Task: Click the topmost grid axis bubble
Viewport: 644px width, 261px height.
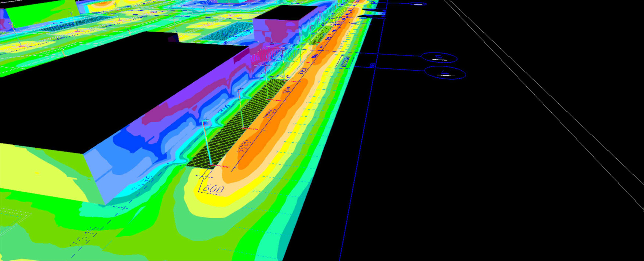Action: pos(418,4)
